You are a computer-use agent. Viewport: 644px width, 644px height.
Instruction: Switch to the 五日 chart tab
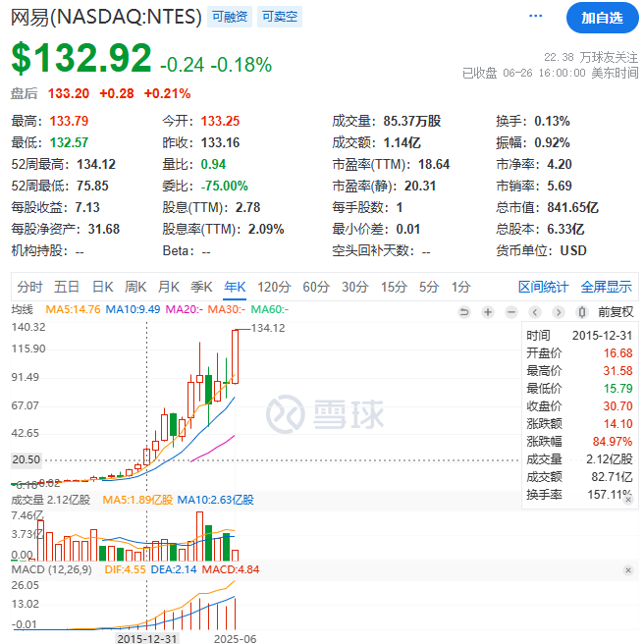67,287
